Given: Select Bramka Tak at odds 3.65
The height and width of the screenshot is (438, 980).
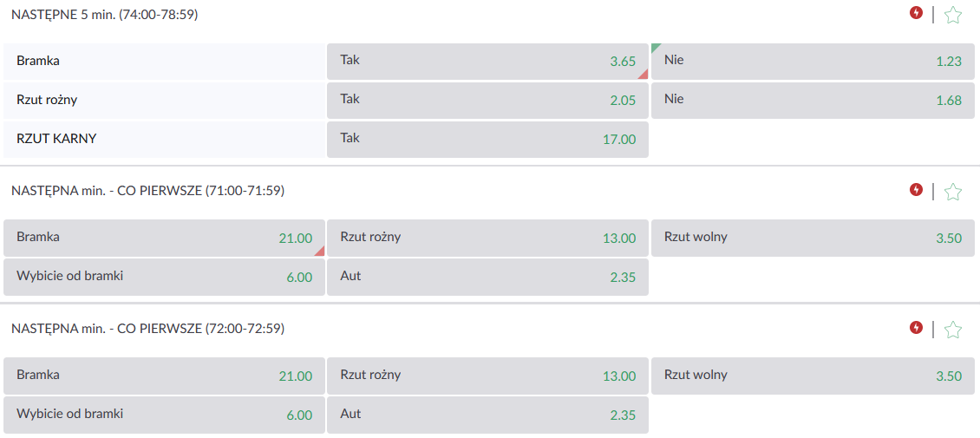Looking at the screenshot, I should click(x=487, y=62).
